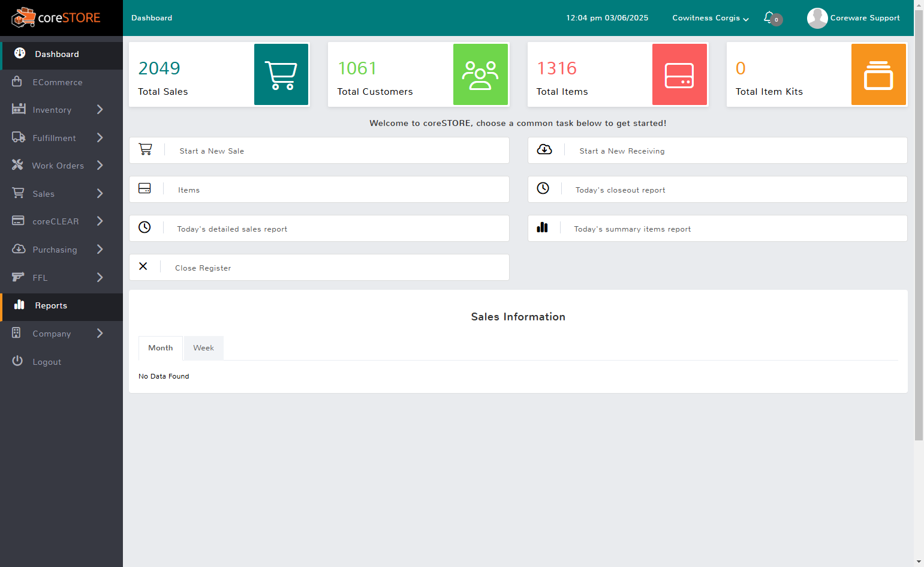This screenshot has width=924, height=567.
Task: Click the Coreware Support username
Action: [865, 18]
